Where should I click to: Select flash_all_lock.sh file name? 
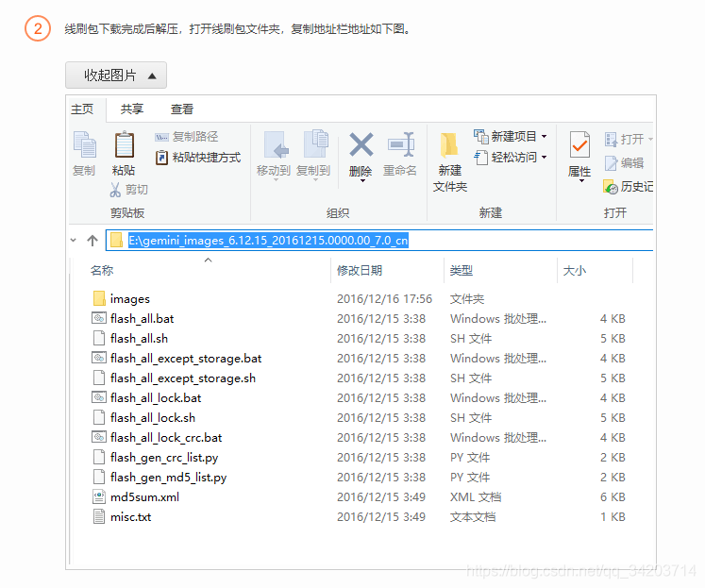pos(153,417)
